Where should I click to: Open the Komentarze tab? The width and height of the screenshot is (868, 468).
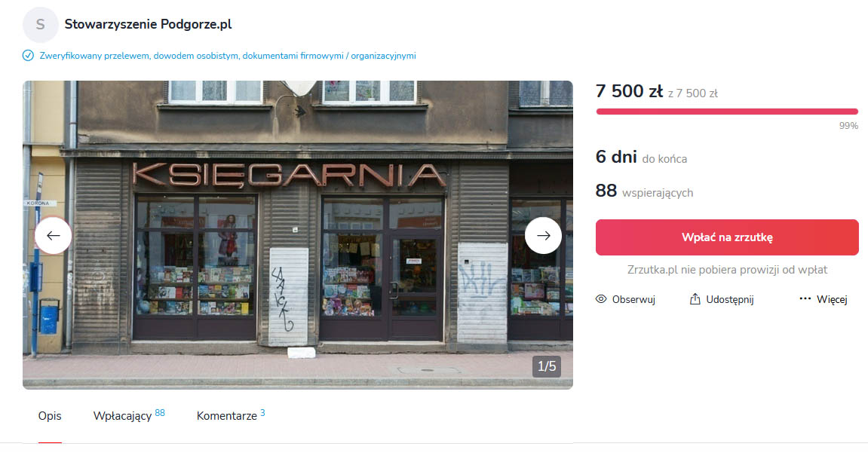tap(231, 415)
